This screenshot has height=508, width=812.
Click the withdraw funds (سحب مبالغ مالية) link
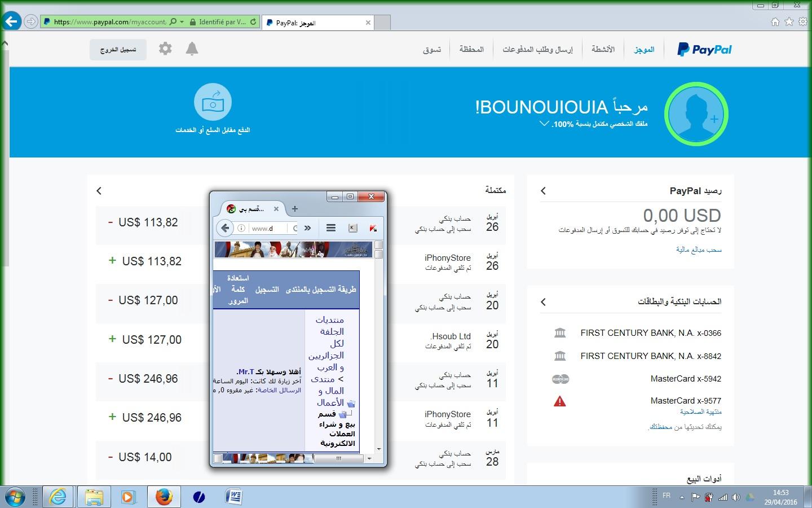coord(699,249)
